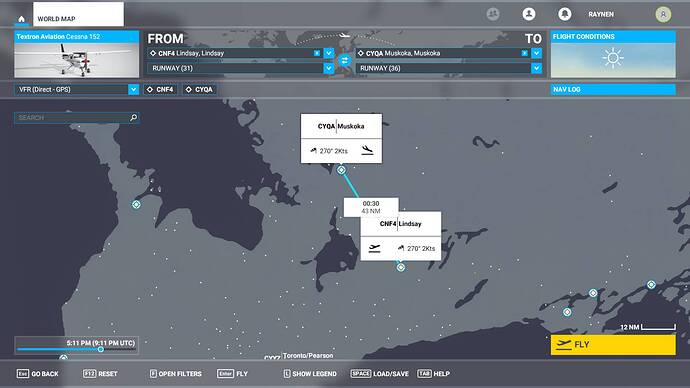Open the NAV LOG panel

click(613, 89)
